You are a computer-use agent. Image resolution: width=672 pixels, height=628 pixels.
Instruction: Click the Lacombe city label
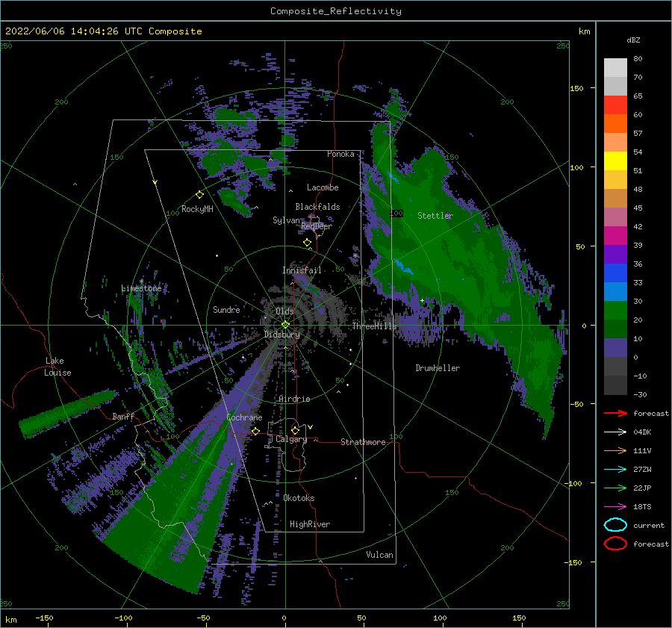[x=323, y=187]
